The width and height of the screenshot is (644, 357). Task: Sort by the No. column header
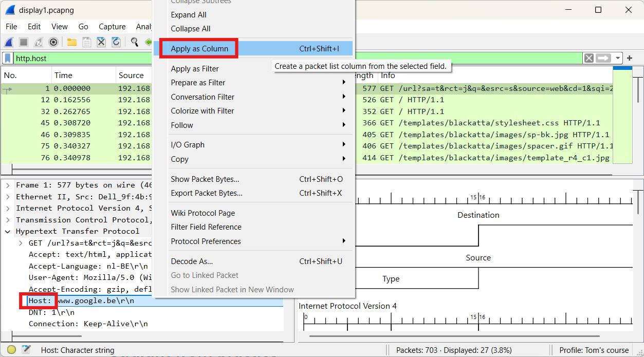pos(26,76)
